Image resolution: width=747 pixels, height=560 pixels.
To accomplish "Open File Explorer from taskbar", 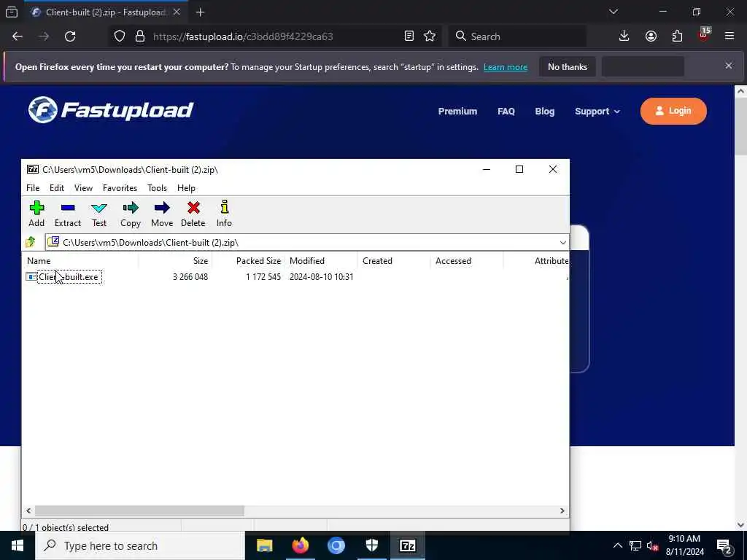I will tap(264, 545).
